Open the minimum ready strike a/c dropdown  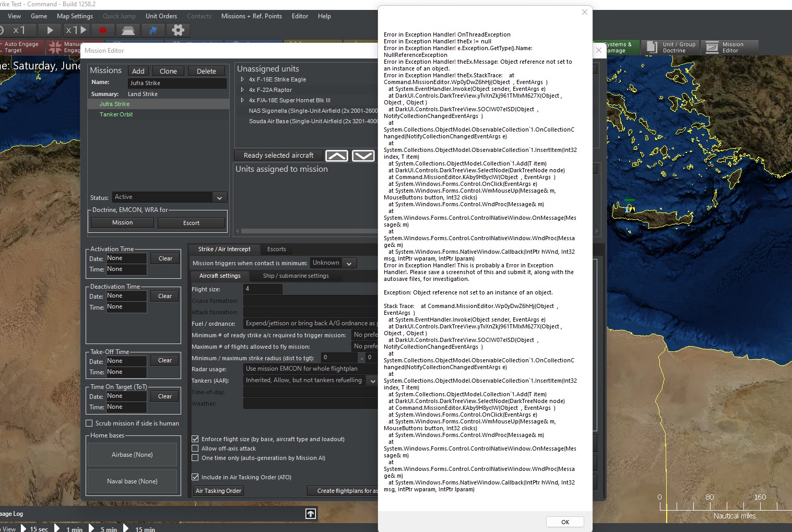coord(365,335)
